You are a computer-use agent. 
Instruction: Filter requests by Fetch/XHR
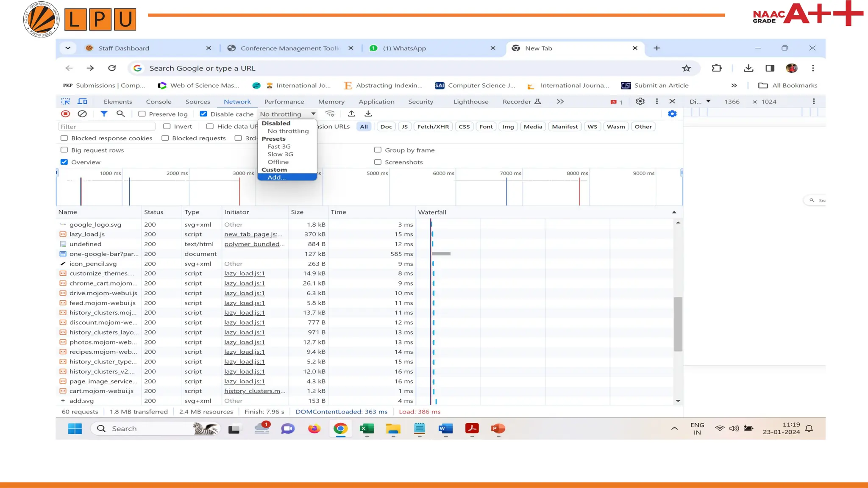coord(433,127)
